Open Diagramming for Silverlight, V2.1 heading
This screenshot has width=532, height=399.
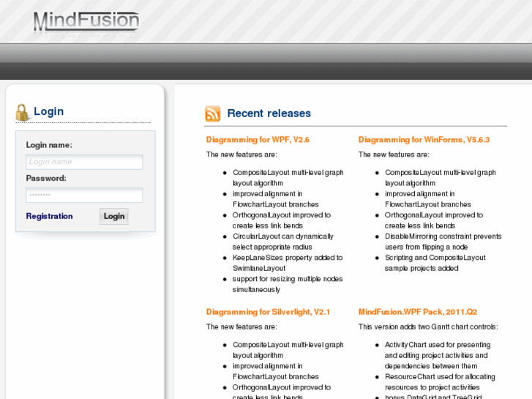click(268, 312)
